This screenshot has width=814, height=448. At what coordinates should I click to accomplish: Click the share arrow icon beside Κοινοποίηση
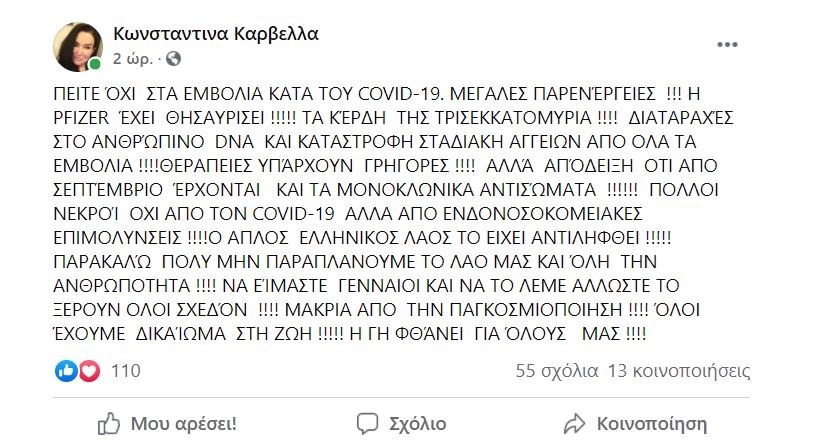click(x=574, y=421)
